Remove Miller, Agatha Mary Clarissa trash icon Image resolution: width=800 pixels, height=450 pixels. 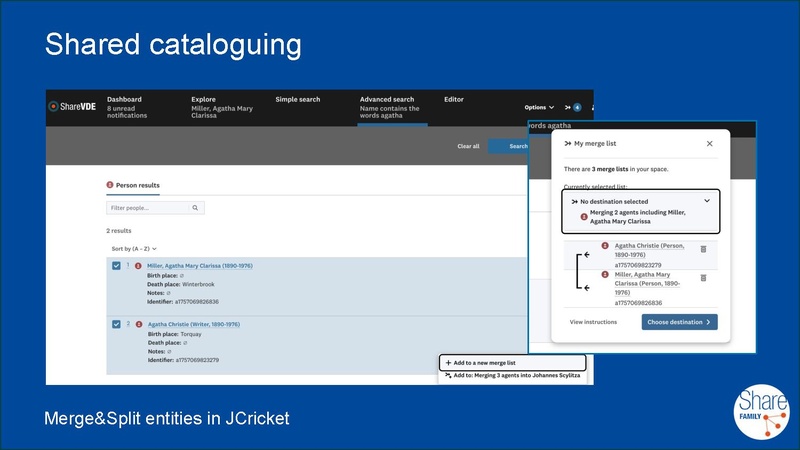pos(703,277)
